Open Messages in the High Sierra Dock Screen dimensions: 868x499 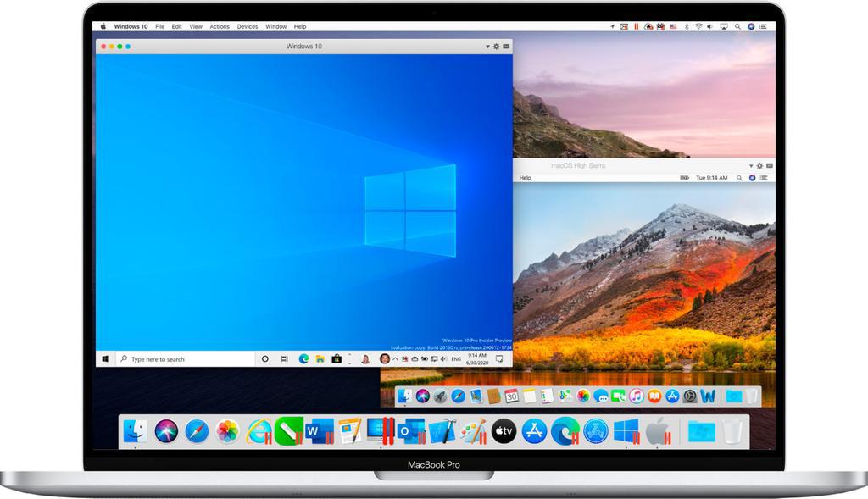coord(601,396)
